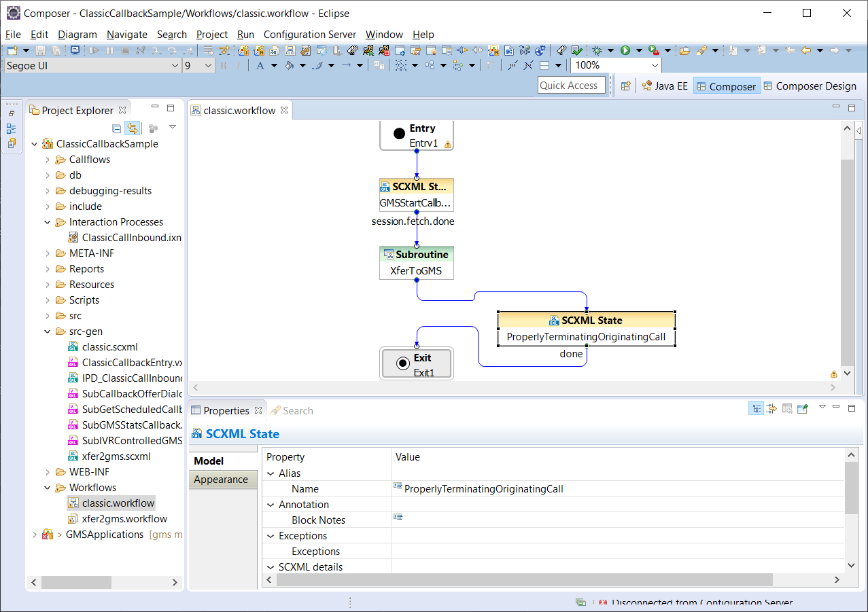This screenshot has width=868, height=612.
Task: Click the Open Type folder icon in toolbar
Action: click(x=684, y=50)
